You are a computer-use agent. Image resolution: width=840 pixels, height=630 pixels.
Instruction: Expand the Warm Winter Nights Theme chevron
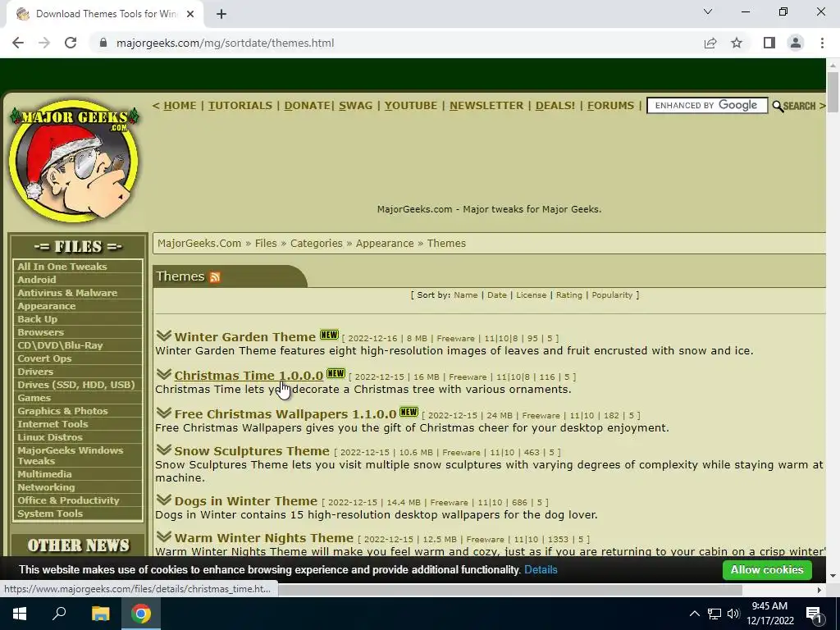(164, 536)
